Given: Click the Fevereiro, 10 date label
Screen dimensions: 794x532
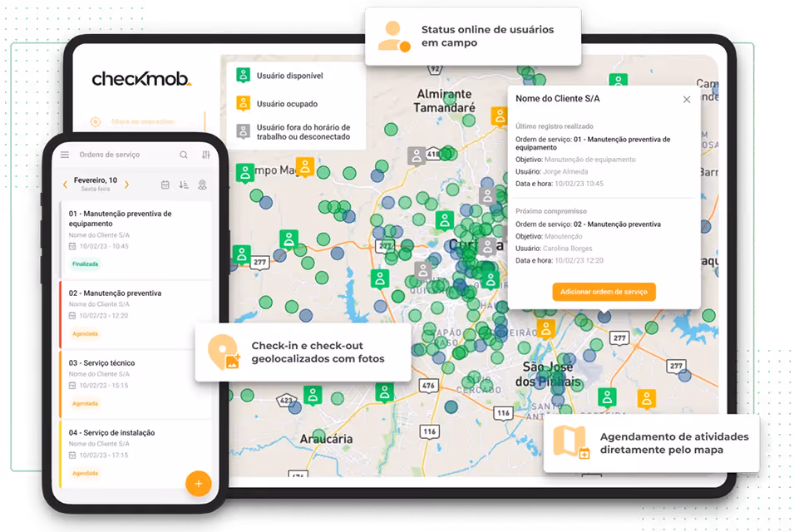Looking at the screenshot, I should [x=96, y=180].
